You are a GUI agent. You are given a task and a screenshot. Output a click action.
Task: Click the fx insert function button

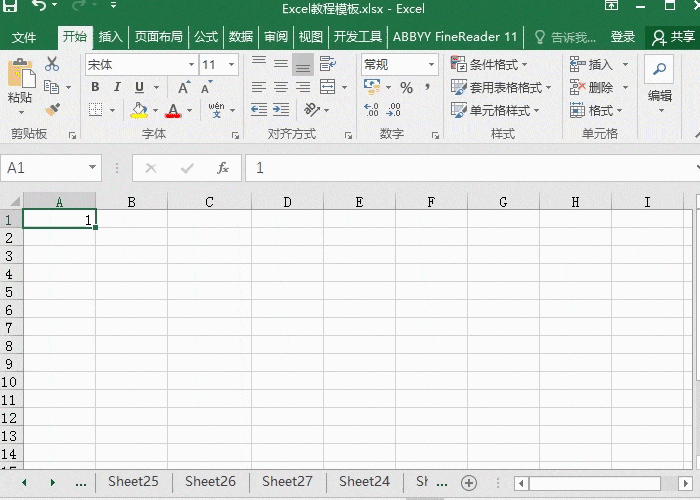[222, 168]
